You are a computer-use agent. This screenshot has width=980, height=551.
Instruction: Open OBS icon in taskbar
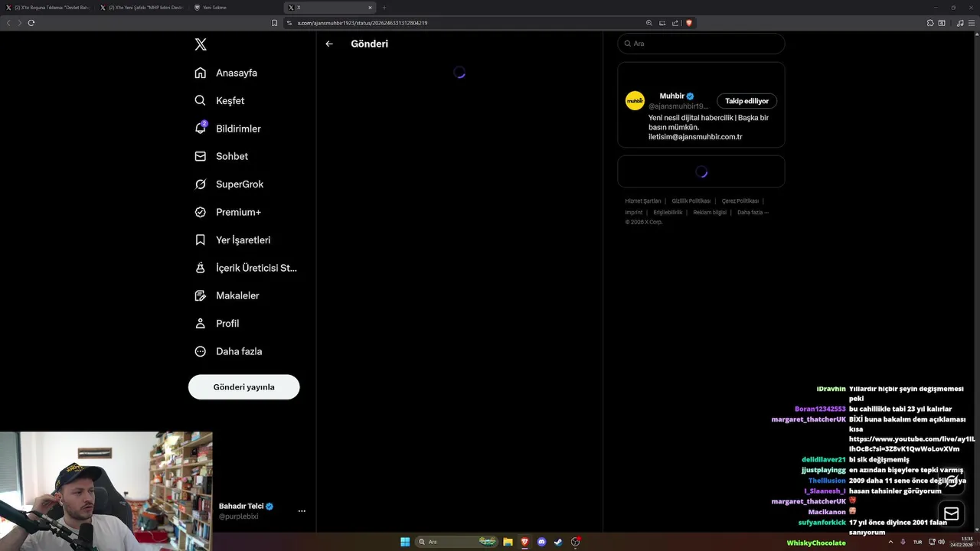[576, 542]
